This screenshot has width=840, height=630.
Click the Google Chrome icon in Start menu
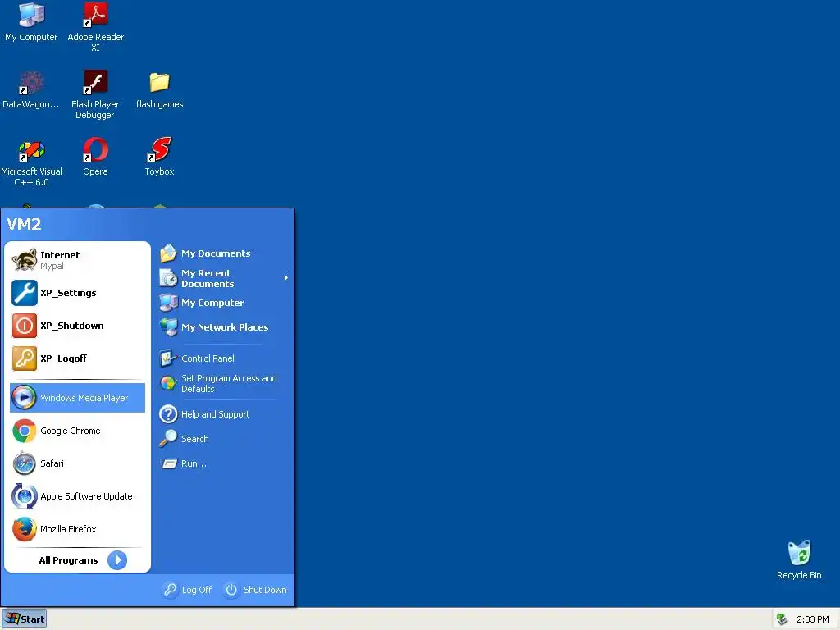click(x=24, y=431)
